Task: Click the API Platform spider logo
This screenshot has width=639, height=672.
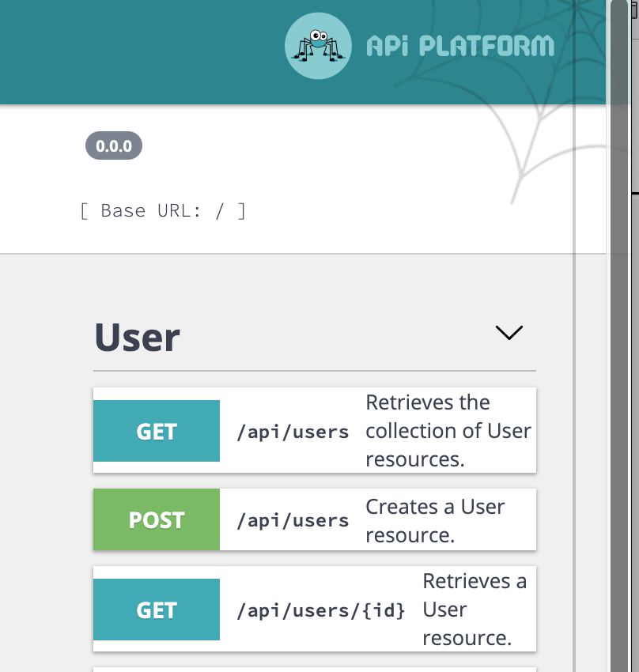Action: pos(317,46)
